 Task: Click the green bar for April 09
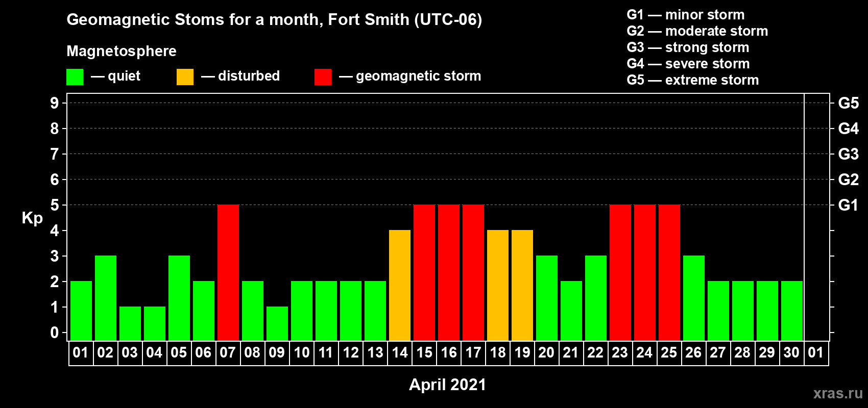click(x=277, y=323)
